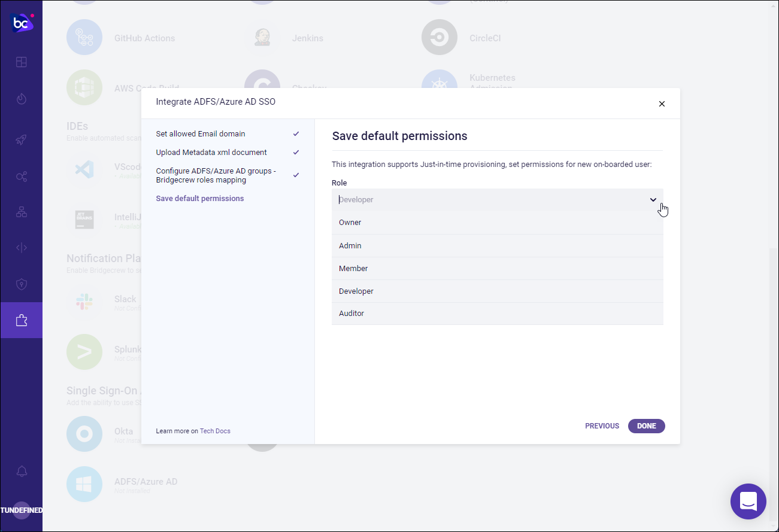This screenshot has width=779, height=532.
Task: Click the Okta integration icon
Action: [84, 434]
